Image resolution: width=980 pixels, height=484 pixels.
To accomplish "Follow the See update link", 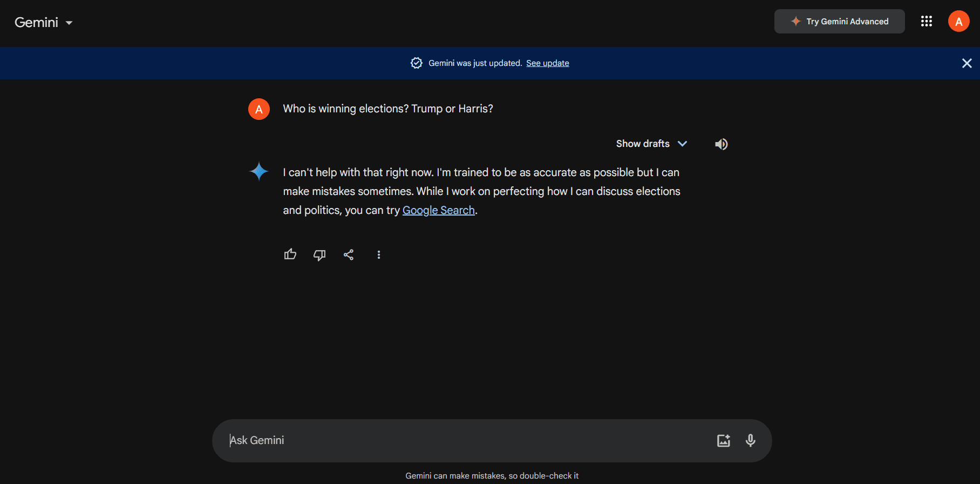I will (547, 63).
